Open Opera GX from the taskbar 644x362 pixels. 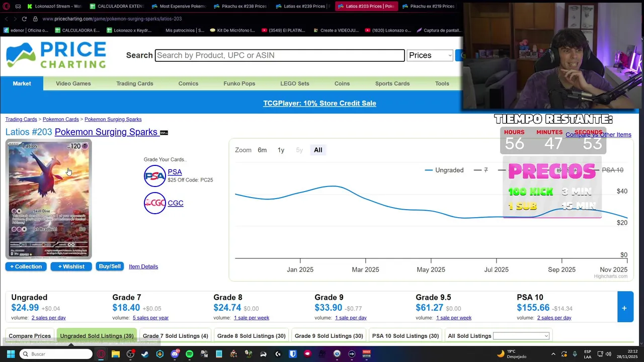tap(101, 354)
